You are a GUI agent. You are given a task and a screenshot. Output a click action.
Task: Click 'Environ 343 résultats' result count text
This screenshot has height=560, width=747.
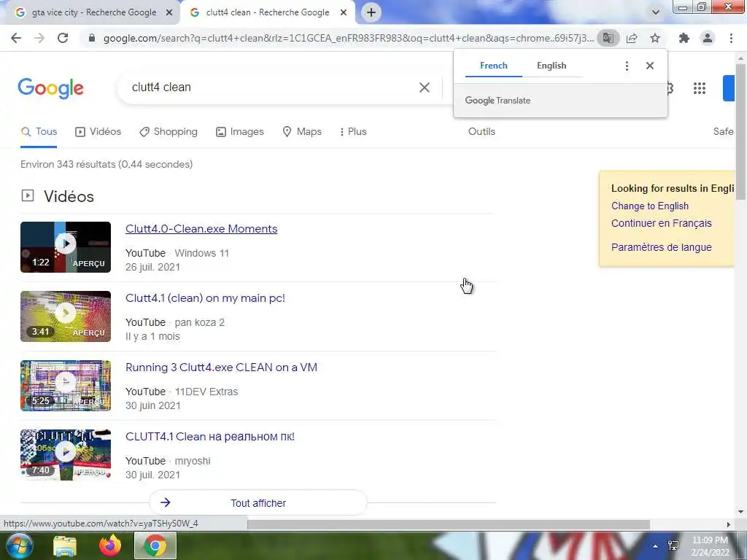coord(107,164)
